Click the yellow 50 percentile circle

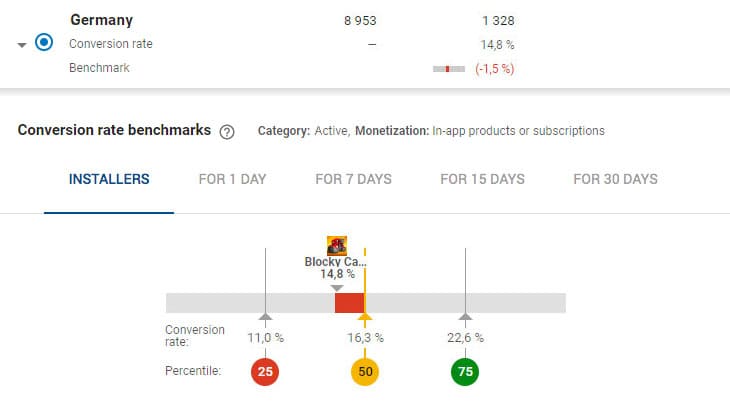[365, 372]
